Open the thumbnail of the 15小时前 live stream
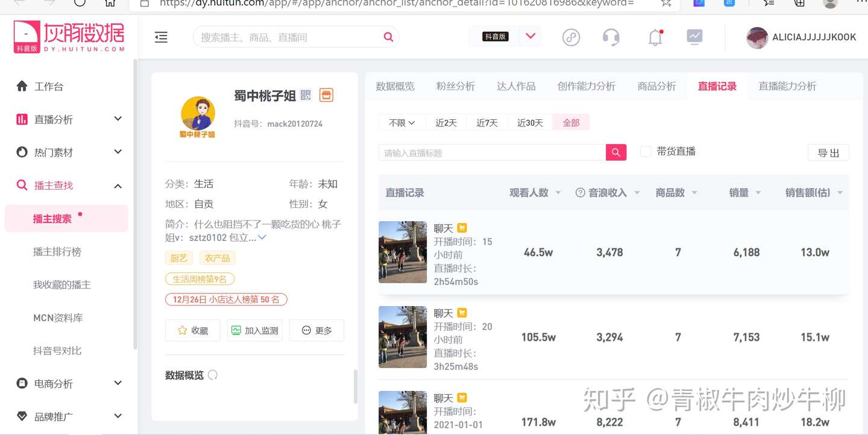Viewport: 868px width, 435px height. pos(403,252)
